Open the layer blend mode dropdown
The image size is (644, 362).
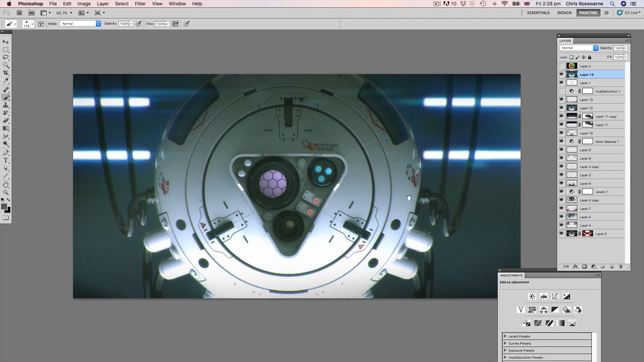click(579, 48)
